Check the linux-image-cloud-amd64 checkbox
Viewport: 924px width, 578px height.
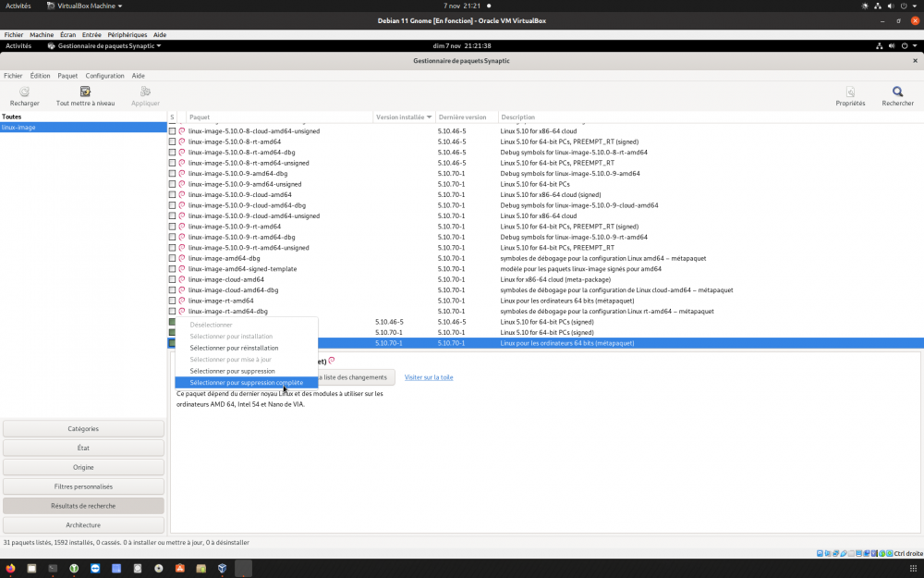tap(172, 279)
